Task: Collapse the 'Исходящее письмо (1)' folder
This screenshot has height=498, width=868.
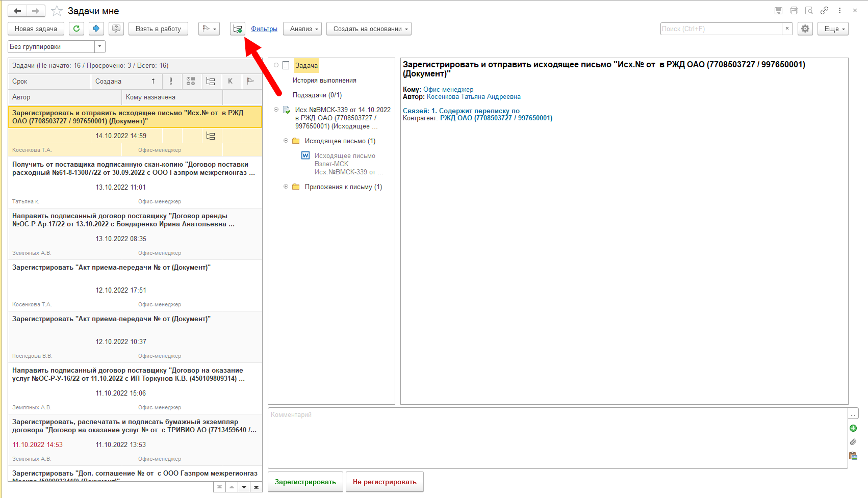Action: pos(286,141)
